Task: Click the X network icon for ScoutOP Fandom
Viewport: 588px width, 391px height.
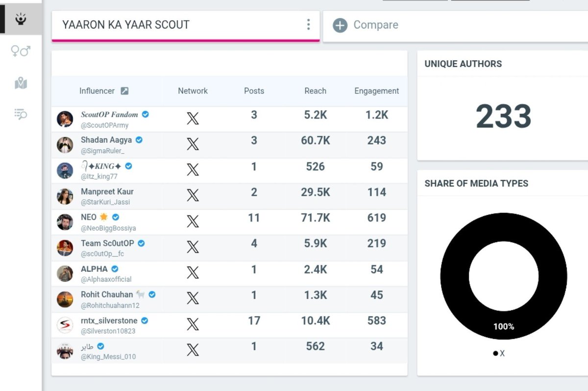Action: 193,118
